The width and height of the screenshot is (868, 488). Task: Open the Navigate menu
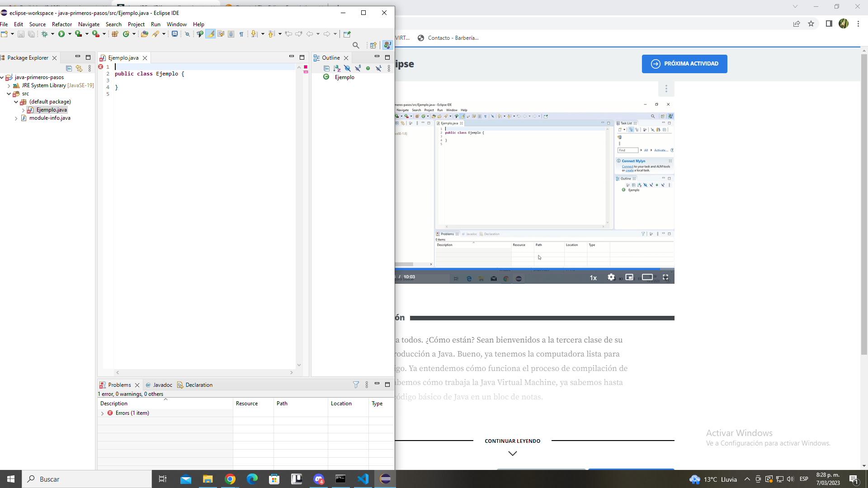click(89, 24)
